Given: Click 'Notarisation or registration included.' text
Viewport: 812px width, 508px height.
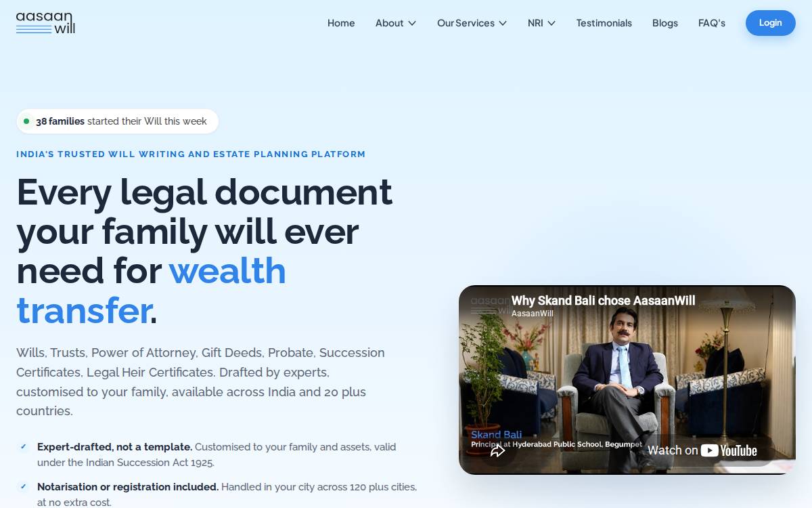Looking at the screenshot, I should click(128, 487).
